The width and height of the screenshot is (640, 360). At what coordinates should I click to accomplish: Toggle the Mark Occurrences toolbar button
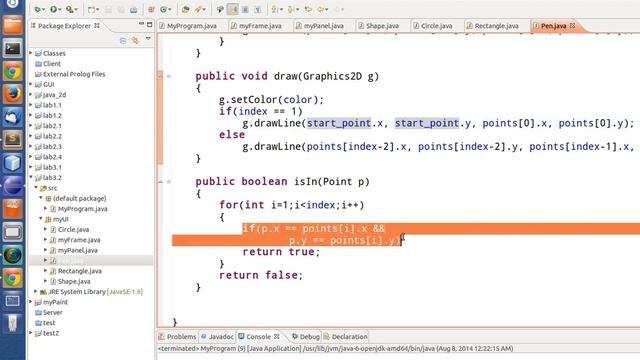(x=233, y=9)
